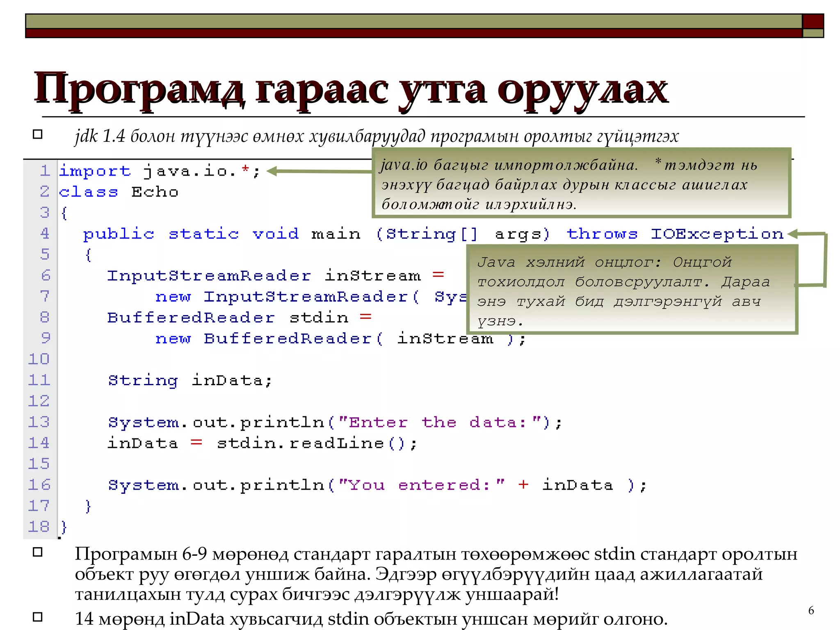Select 'BufferedReader stdin =' on line 8
This screenshot has width=840, height=630.
coord(240,317)
